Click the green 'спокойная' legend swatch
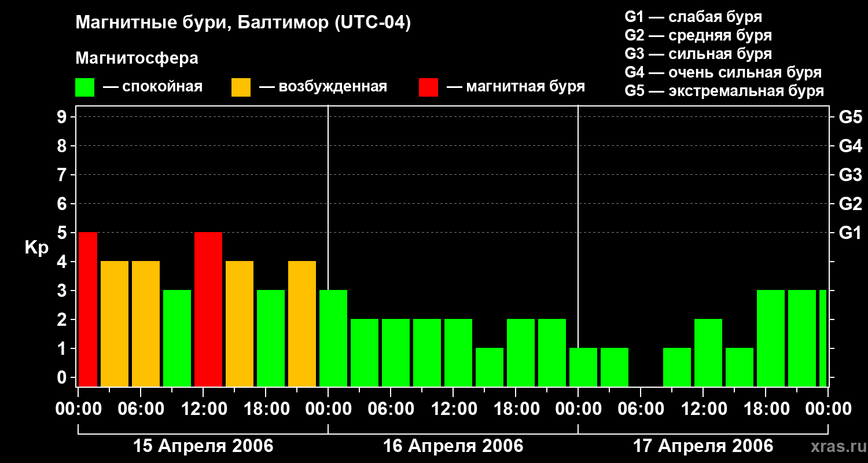 [84, 87]
